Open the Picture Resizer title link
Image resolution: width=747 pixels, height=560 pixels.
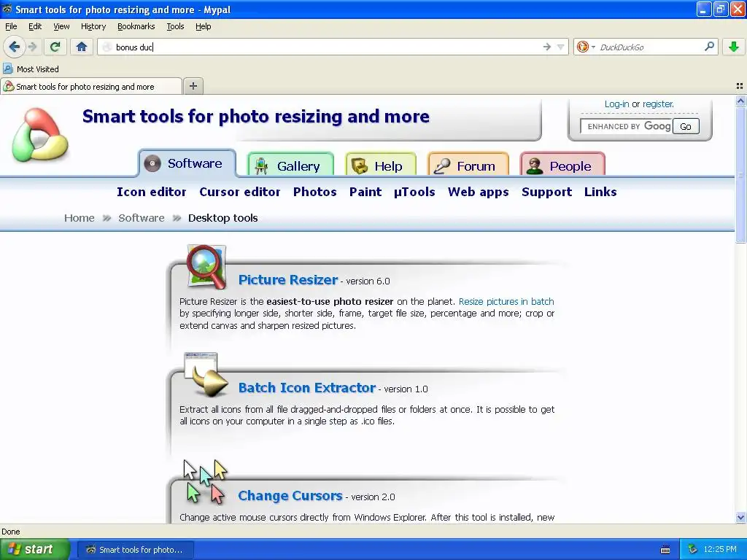[287, 279]
